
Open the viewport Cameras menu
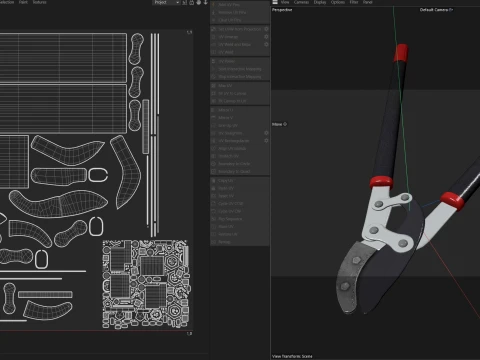click(x=301, y=2)
